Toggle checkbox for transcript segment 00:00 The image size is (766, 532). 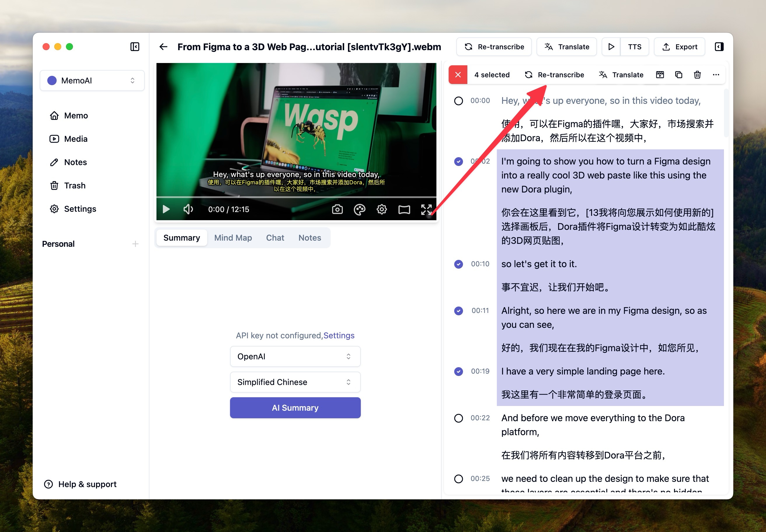point(459,101)
